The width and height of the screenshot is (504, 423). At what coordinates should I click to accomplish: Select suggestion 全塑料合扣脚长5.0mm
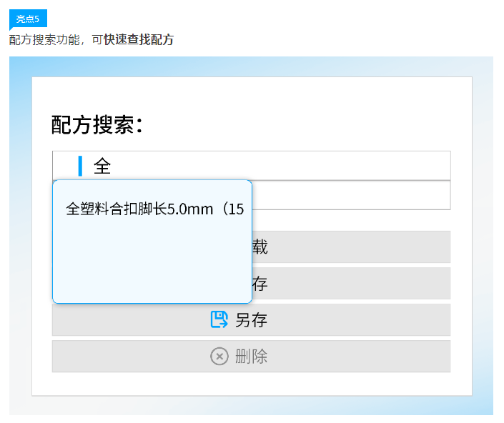pyautogui.click(x=154, y=209)
